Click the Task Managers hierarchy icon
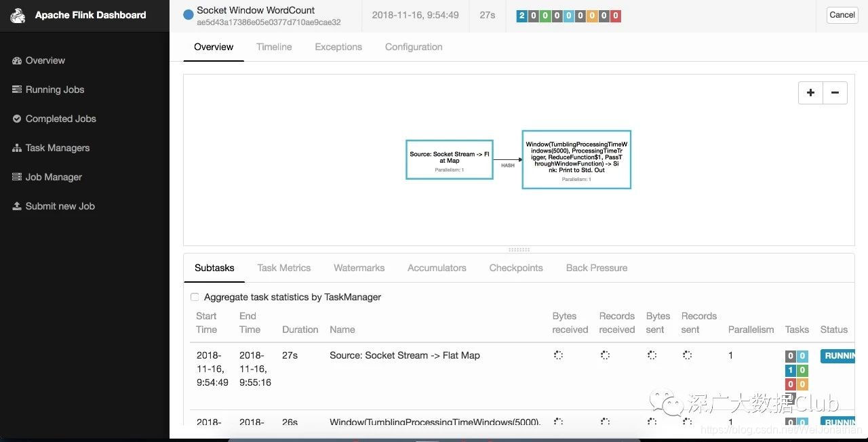This screenshot has height=442, width=868. click(17, 148)
